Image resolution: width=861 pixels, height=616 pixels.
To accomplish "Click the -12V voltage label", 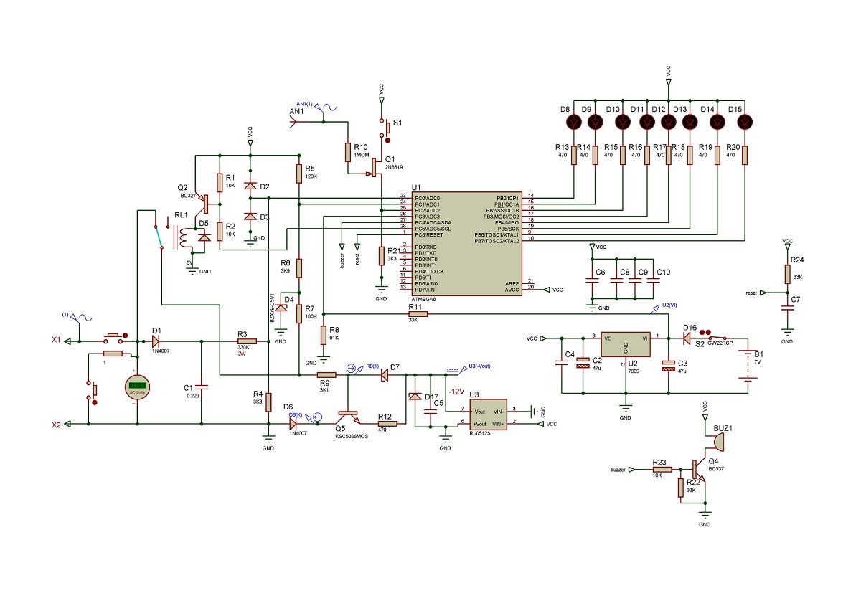I will 456,392.
